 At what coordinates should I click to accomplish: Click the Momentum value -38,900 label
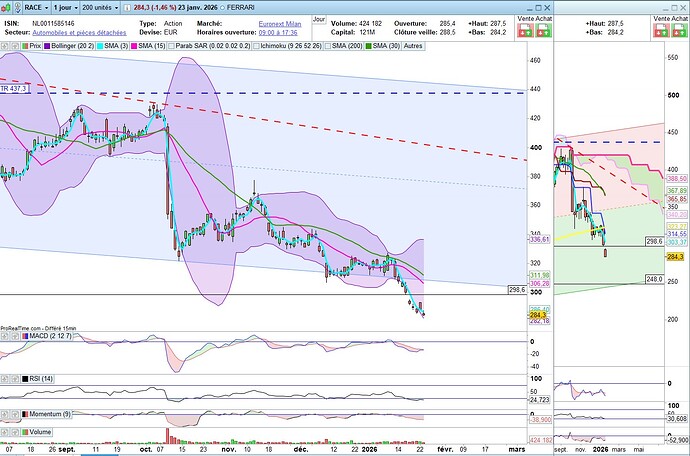540,420
